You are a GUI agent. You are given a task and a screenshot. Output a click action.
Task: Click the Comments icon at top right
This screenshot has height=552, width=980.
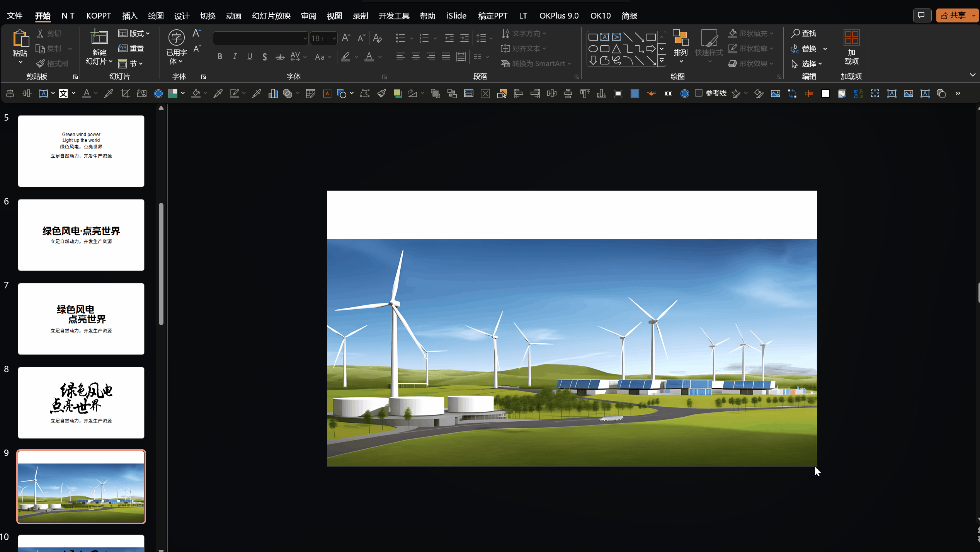[x=922, y=15]
